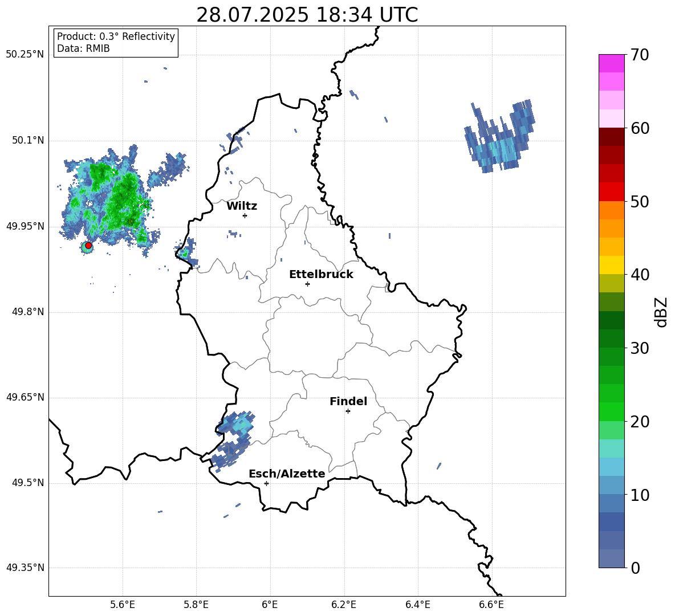The width and height of the screenshot is (675, 616).
Task: Click the 70 tick on the colorbar
Action: 640,55
